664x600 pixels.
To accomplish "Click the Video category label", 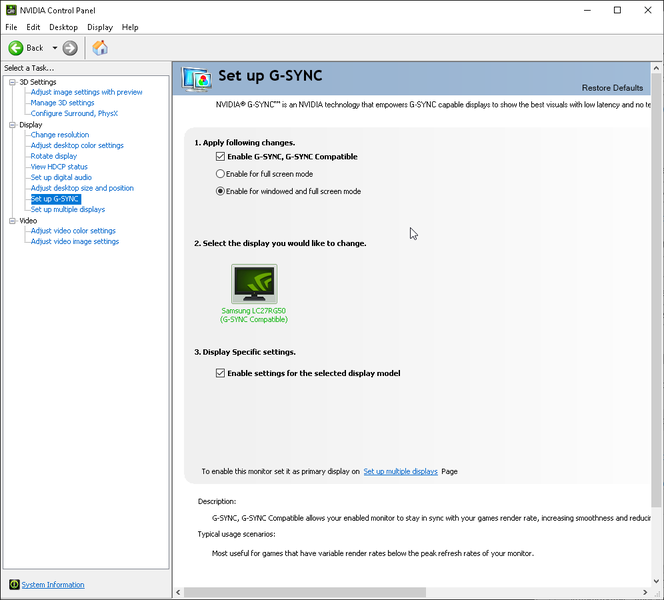I will [x=28, y=221].
